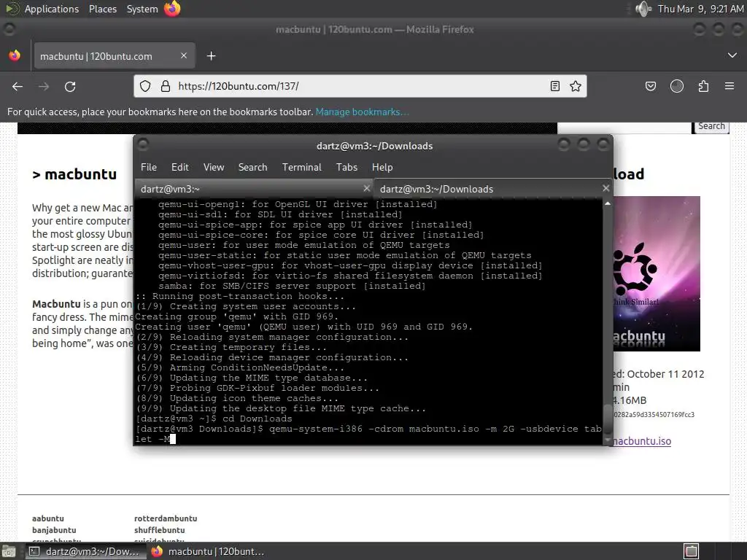Click Firefox window menu button in titlebar

[9, 29]
